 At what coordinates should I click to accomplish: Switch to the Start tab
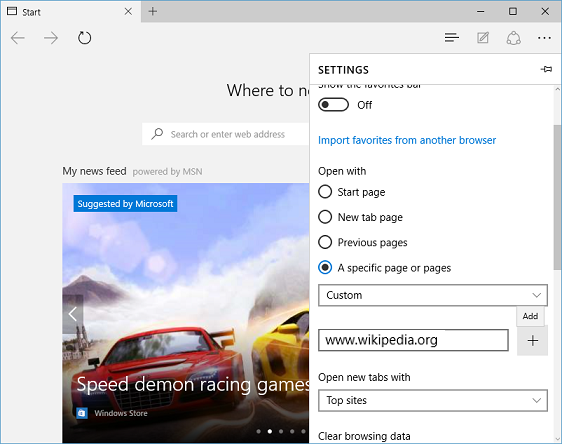[x=71, y=11]
